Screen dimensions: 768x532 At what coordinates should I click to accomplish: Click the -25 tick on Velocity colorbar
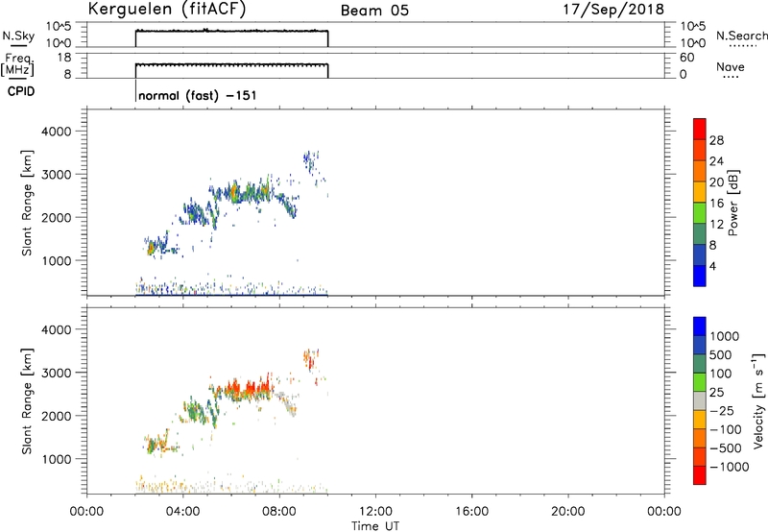pos(722,410)
